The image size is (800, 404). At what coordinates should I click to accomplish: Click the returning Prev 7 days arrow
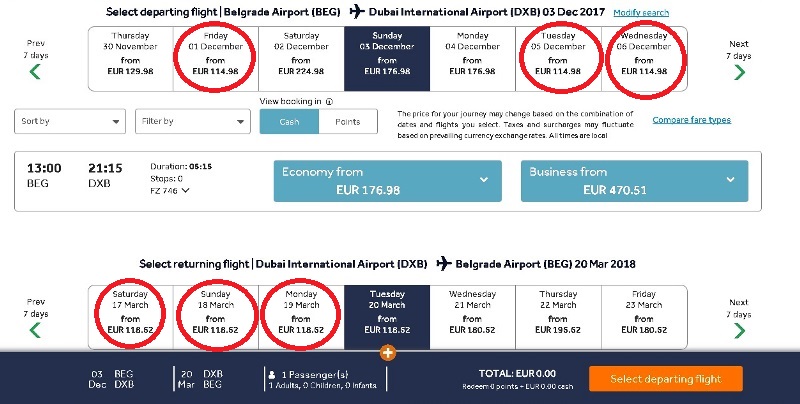36,329
